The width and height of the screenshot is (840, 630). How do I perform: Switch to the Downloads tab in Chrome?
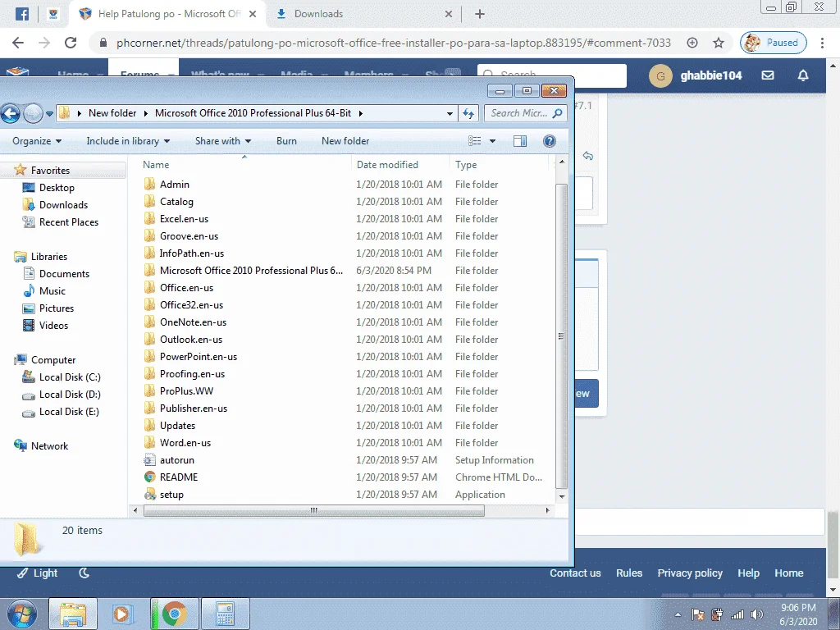coord(363,14)
